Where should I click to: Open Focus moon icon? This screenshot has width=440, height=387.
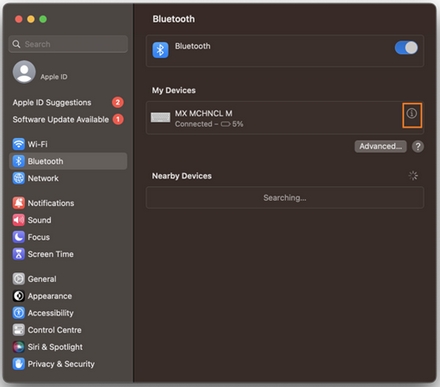tap(19, 237)
